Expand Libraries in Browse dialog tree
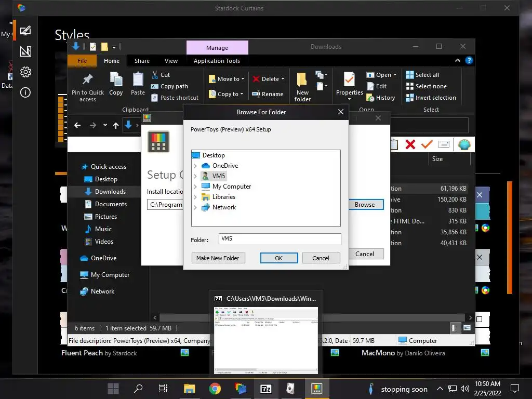Viewport: 532px width, 399px height. (195, 197)
